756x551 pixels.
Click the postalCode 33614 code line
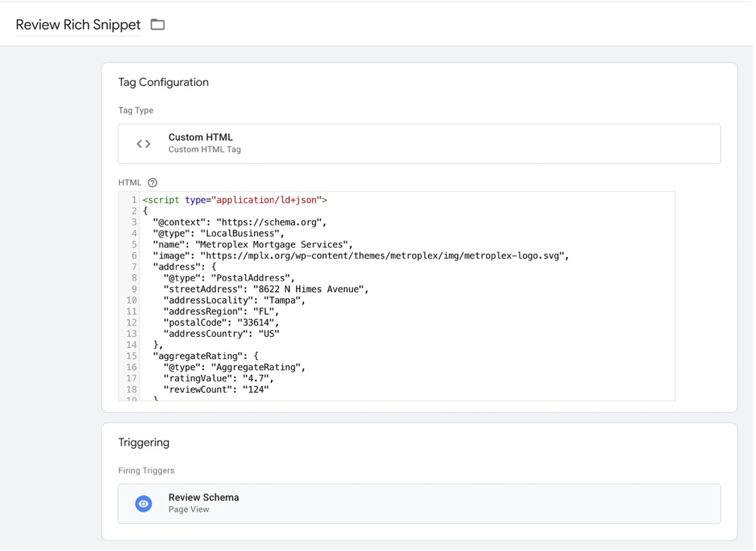point(221,323)
